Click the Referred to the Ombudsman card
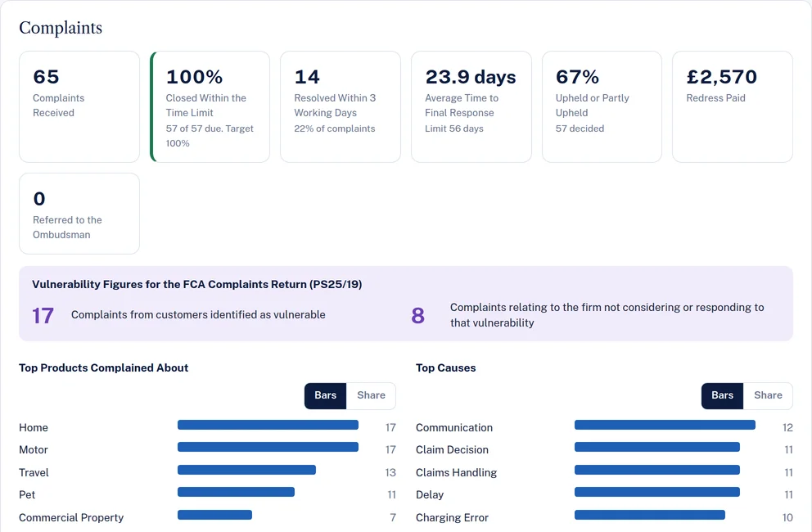This screenshot has width=812, height=532. (x=79, y=214)
